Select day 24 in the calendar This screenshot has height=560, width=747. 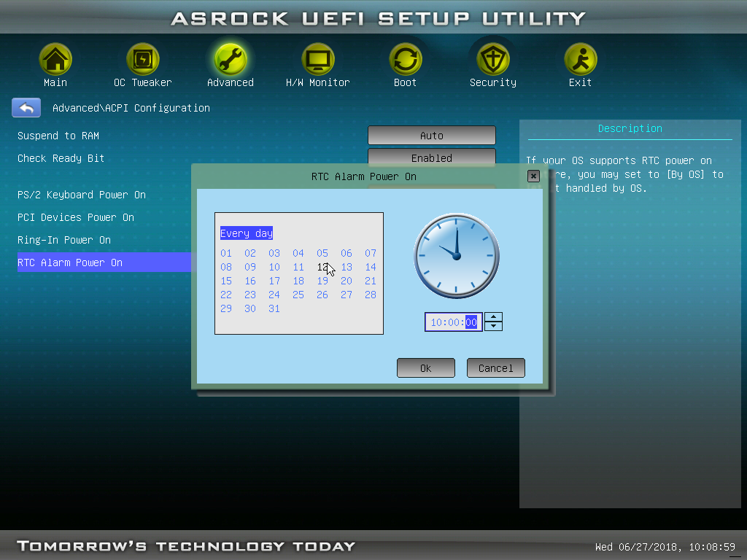[274, 295]
